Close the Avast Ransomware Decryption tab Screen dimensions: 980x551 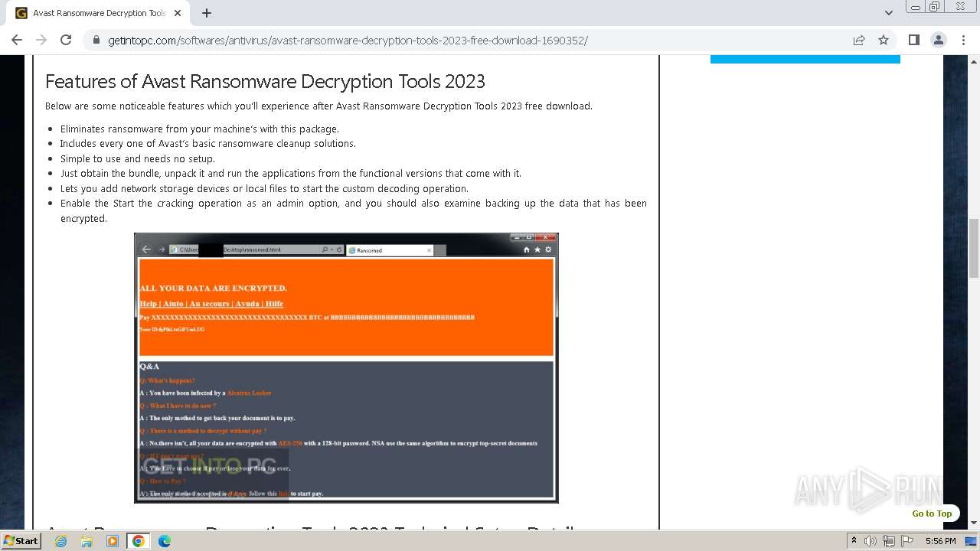tap(178, 13)
